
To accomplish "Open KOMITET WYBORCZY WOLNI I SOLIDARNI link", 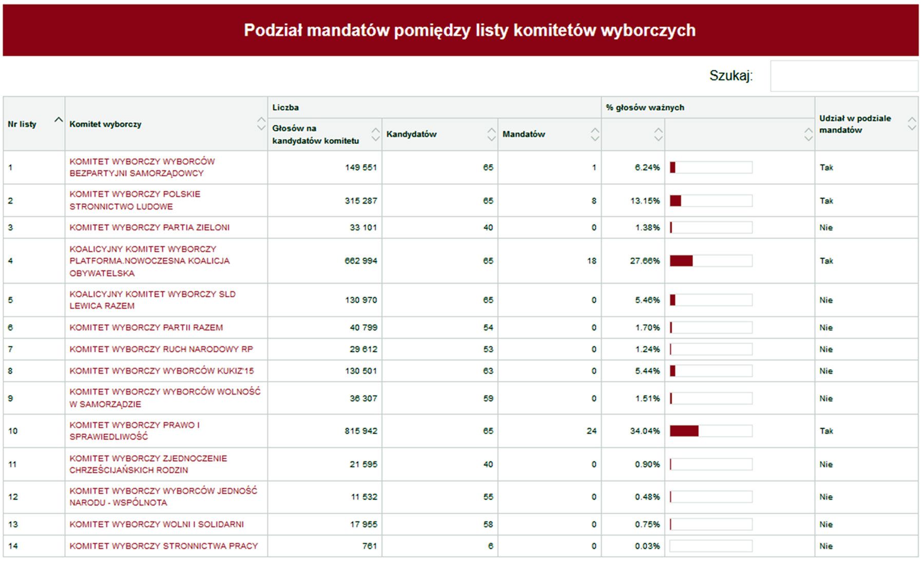I will click(x=157, y=524).
